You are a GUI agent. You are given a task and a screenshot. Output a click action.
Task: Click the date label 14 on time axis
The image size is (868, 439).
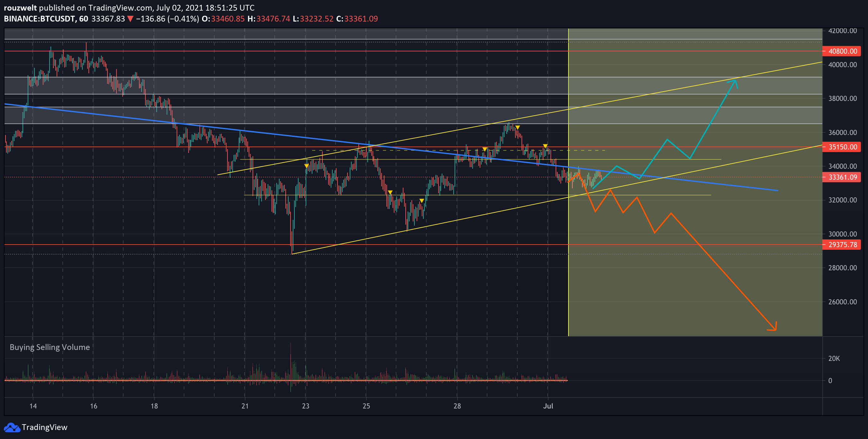[x=33, y=406]
